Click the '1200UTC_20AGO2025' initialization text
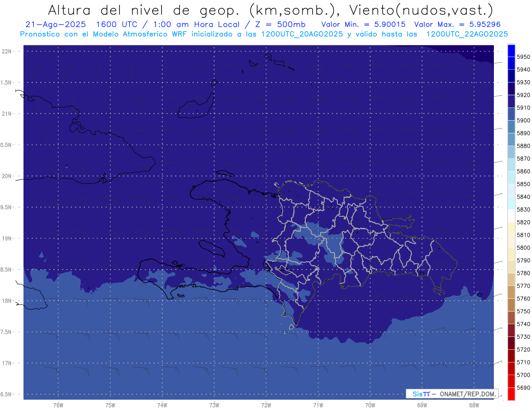532x411 pixels. point(302,34)
